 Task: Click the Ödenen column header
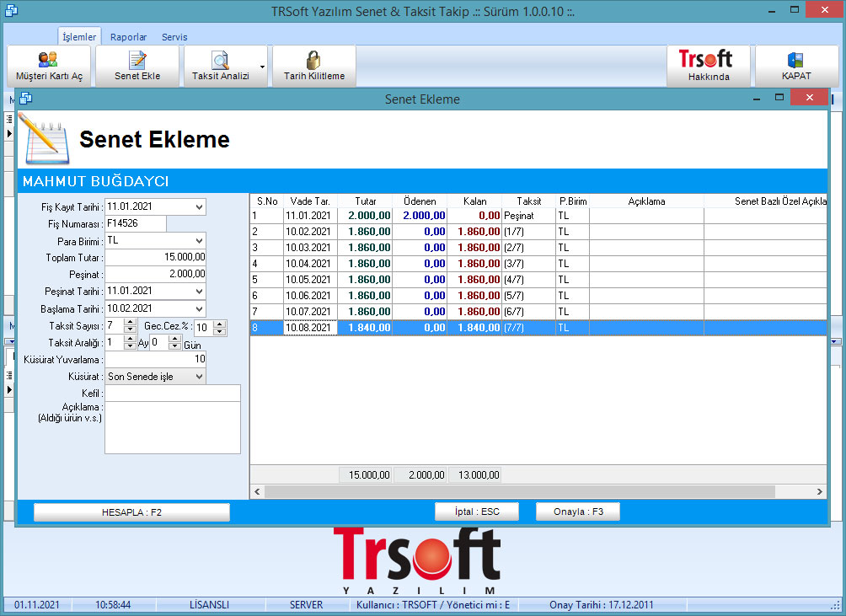420,201
